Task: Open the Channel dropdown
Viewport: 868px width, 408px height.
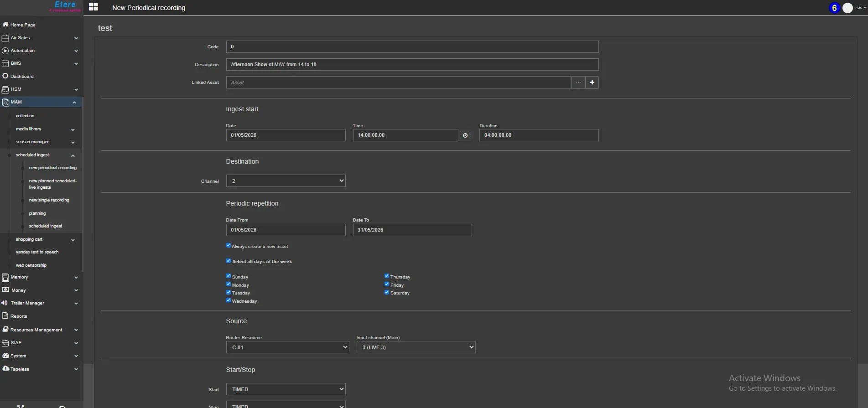Action: [x=286, y=181]
